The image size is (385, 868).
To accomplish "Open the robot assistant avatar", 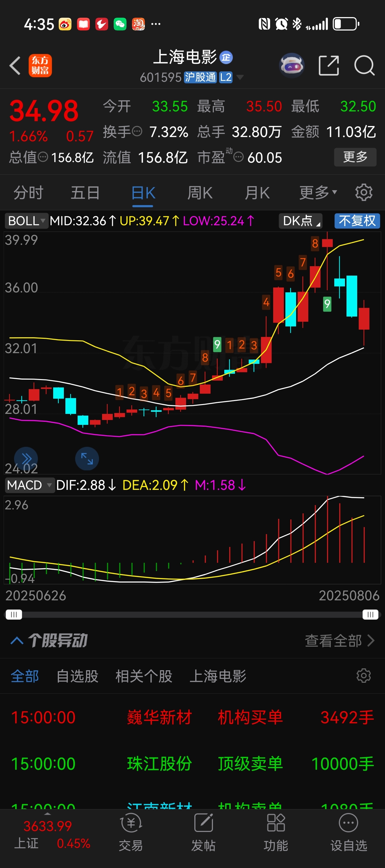I will (x=292, y=65).
